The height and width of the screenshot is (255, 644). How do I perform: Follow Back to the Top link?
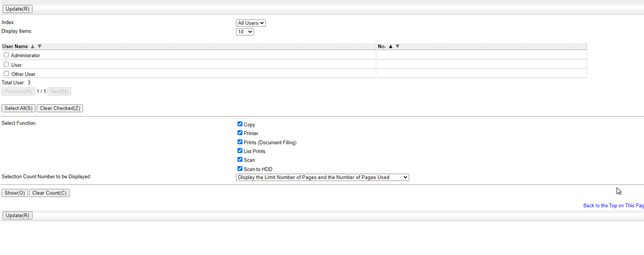613,206
